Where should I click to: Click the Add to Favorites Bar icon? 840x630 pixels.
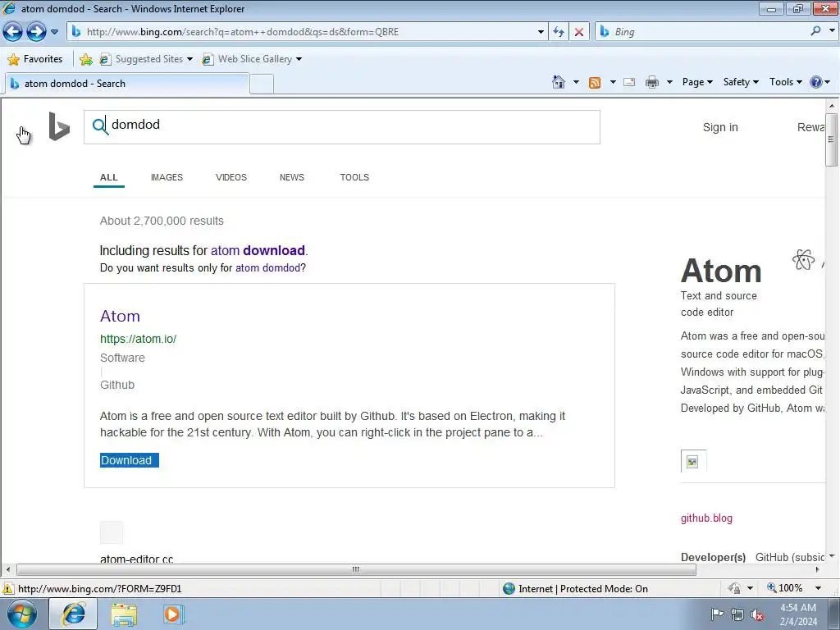[85, 59]
